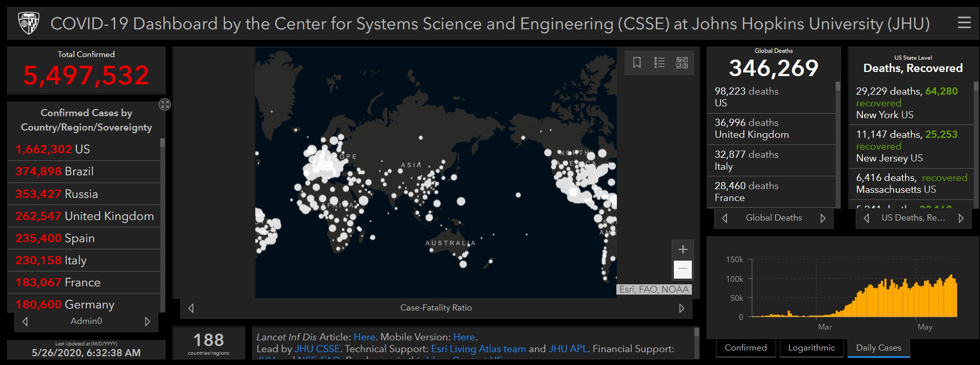Image resolution: width=980 pixels, height=365 pixels.
Task: Select United Kingdom entry showing 36,996 deaths
Action: 771,129
